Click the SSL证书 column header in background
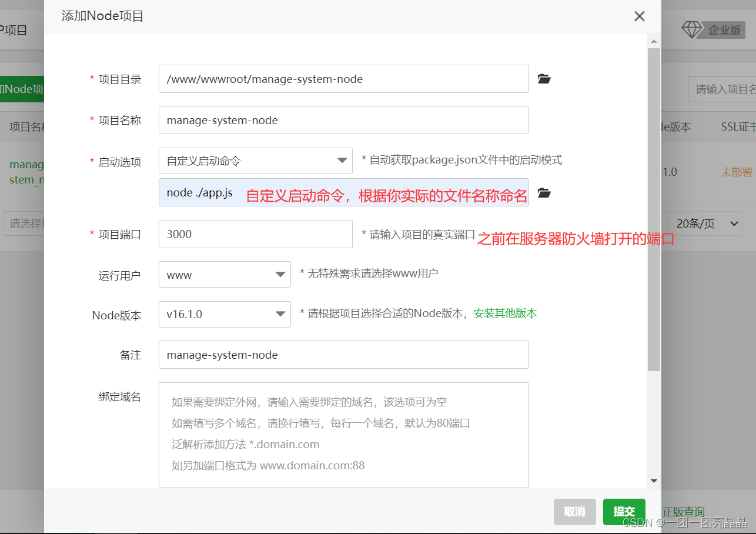 pos(738,126)
